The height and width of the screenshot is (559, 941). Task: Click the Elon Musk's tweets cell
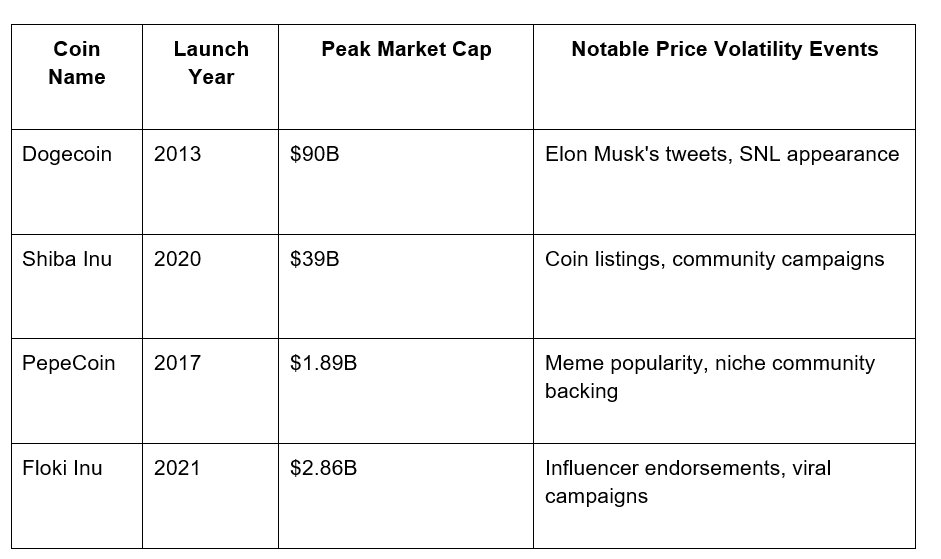[x=724, y=182]
